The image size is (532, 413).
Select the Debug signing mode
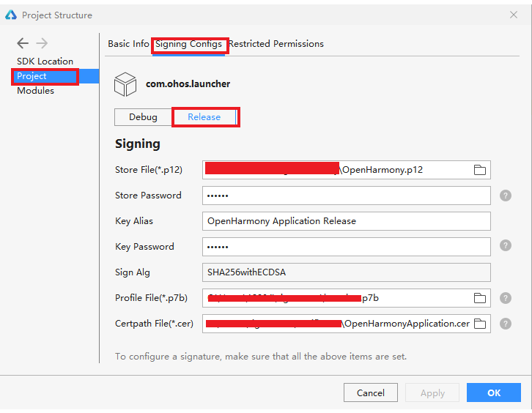[x=143, y=117]
